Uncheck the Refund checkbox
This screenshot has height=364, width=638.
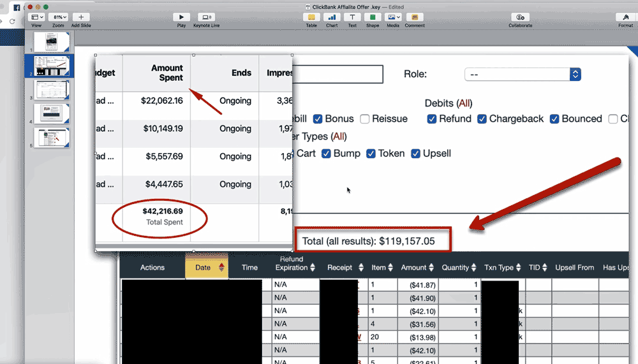(432, 119)
